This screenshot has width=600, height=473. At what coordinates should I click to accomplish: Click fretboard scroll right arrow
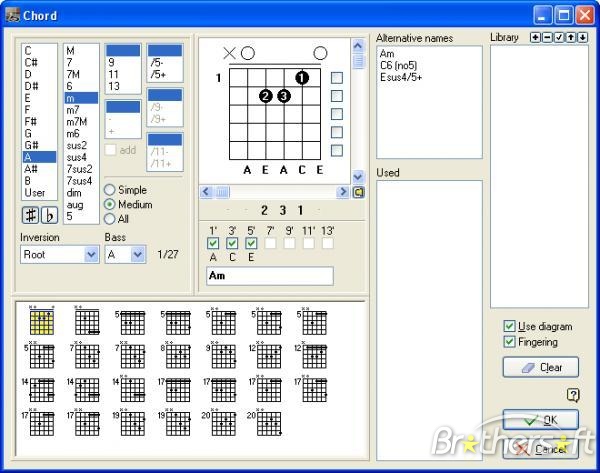[343, 191]
